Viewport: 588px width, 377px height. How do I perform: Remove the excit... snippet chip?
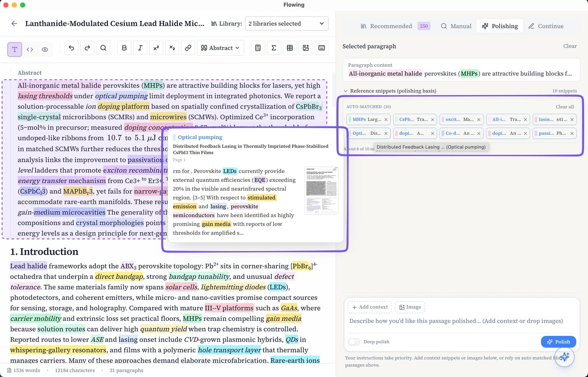tap(479, 119)
